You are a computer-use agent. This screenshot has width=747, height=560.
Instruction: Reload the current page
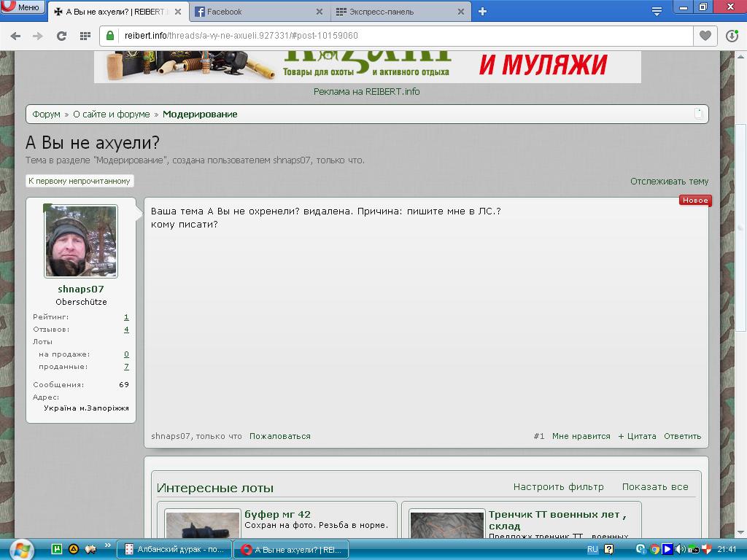pyautogui.click(x=62, y=36)
